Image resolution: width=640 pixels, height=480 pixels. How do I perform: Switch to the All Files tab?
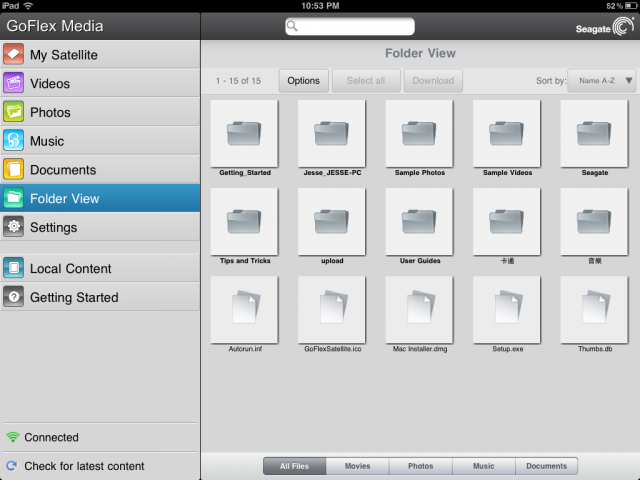tap(294, 466)
